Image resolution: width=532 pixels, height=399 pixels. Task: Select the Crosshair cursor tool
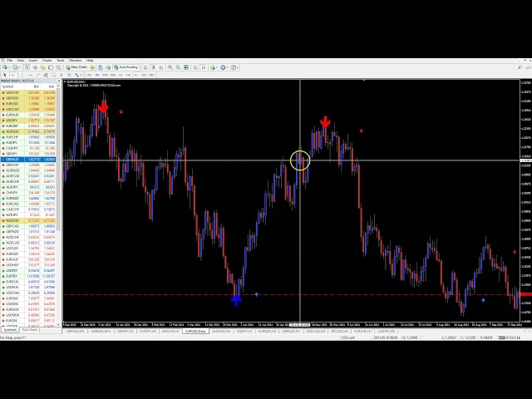[12, 75]
